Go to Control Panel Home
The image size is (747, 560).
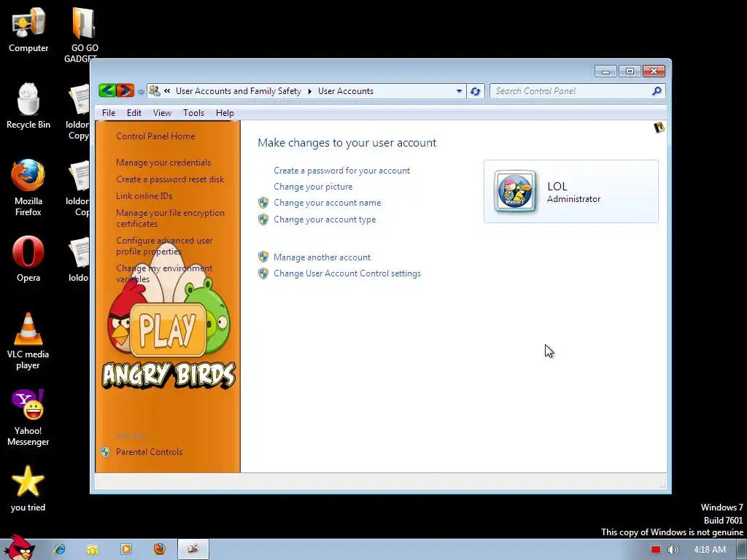(155, 136)
